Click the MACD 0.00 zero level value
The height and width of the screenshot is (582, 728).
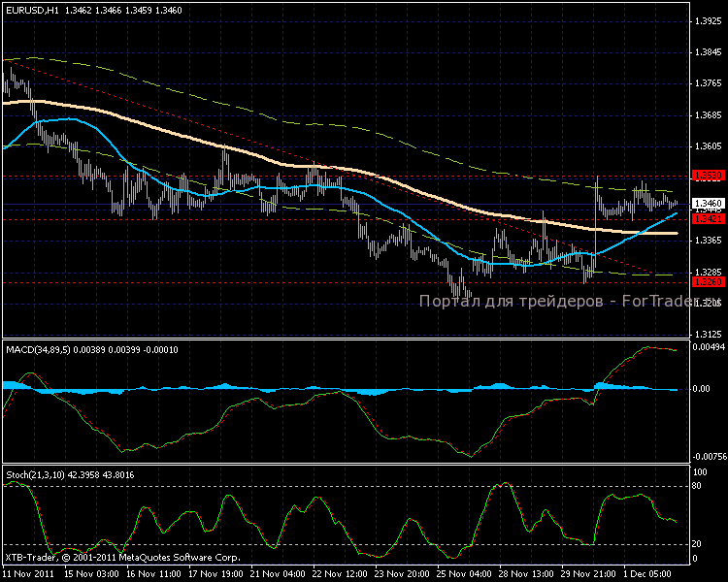(x=703, y=389)
